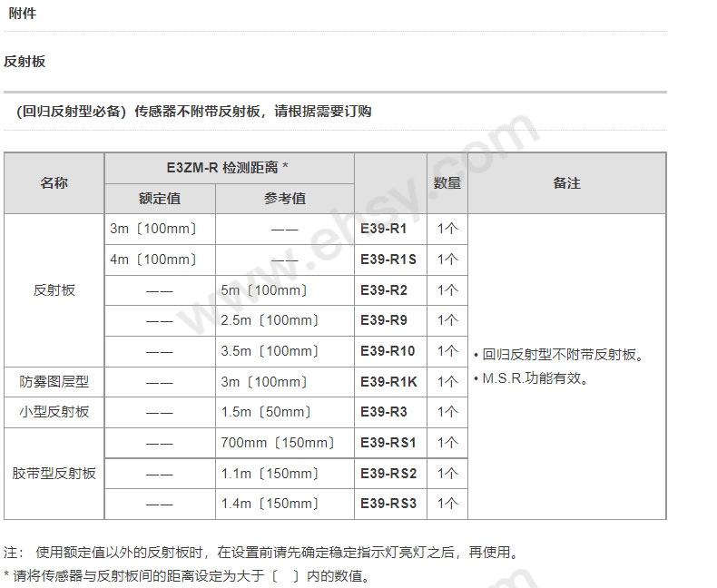The height and width of the screenshot is (588, 717).
Task: Click the E39-R10 model number
Action: (x=388, y=351)
